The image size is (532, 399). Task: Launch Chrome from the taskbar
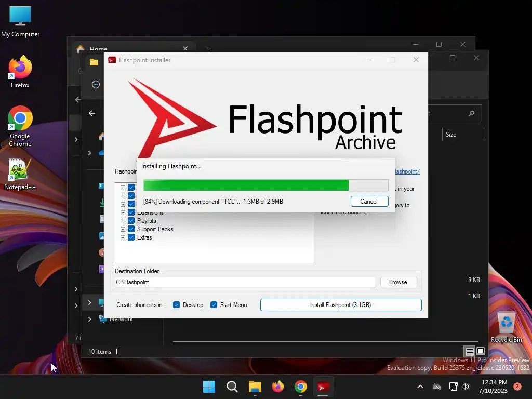[301, 387]
